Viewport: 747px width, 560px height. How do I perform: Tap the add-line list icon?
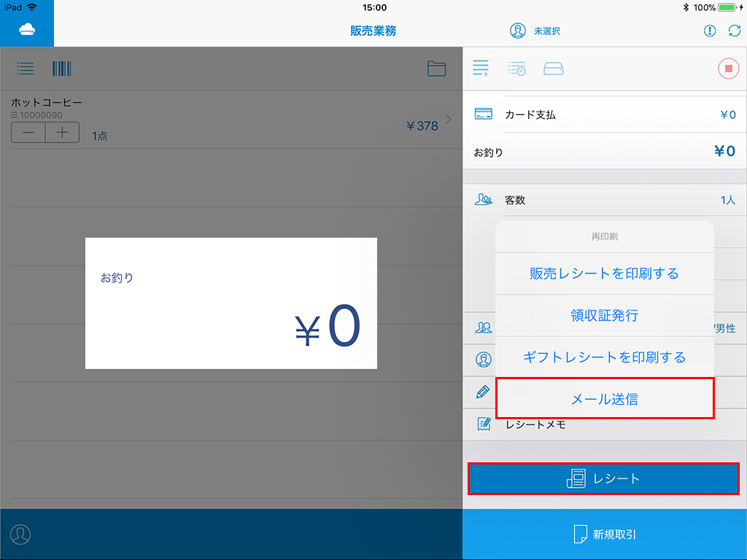coord(481,68)
